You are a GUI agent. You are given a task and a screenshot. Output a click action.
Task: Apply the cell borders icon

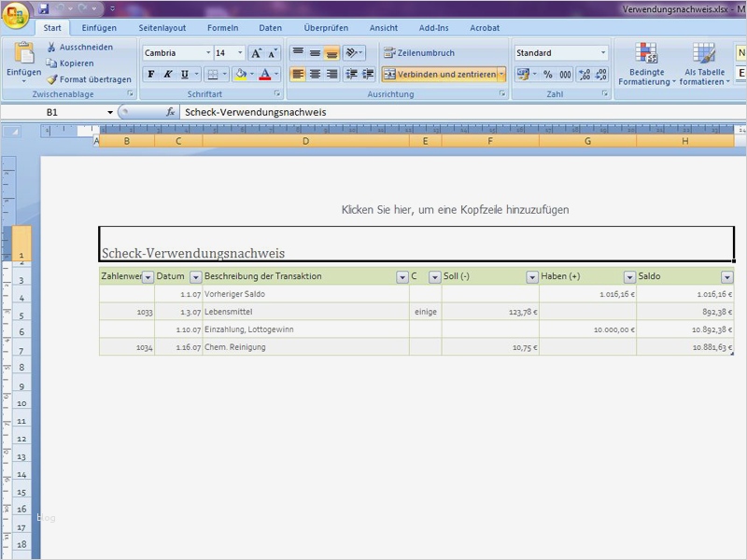pyautogui.click(x=213, y=75)
